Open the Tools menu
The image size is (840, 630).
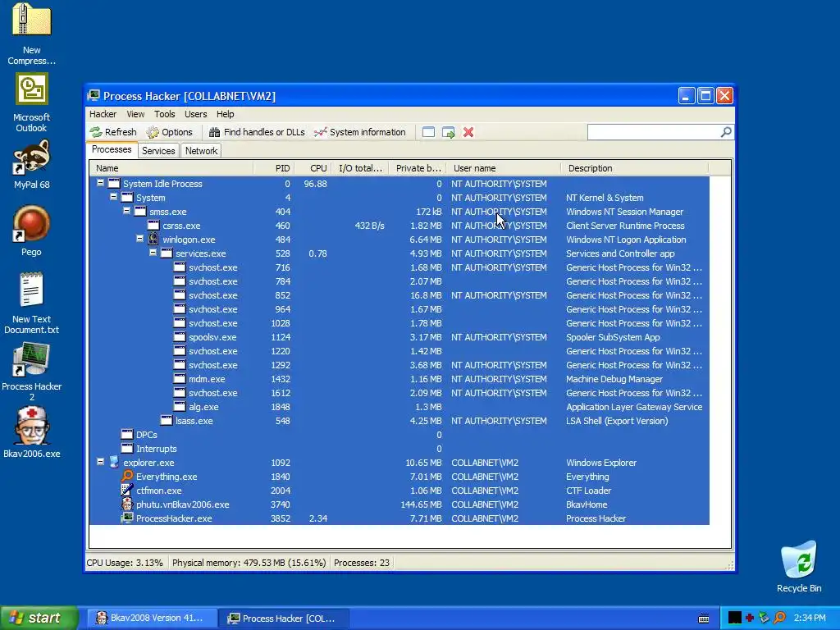[164, 114]
